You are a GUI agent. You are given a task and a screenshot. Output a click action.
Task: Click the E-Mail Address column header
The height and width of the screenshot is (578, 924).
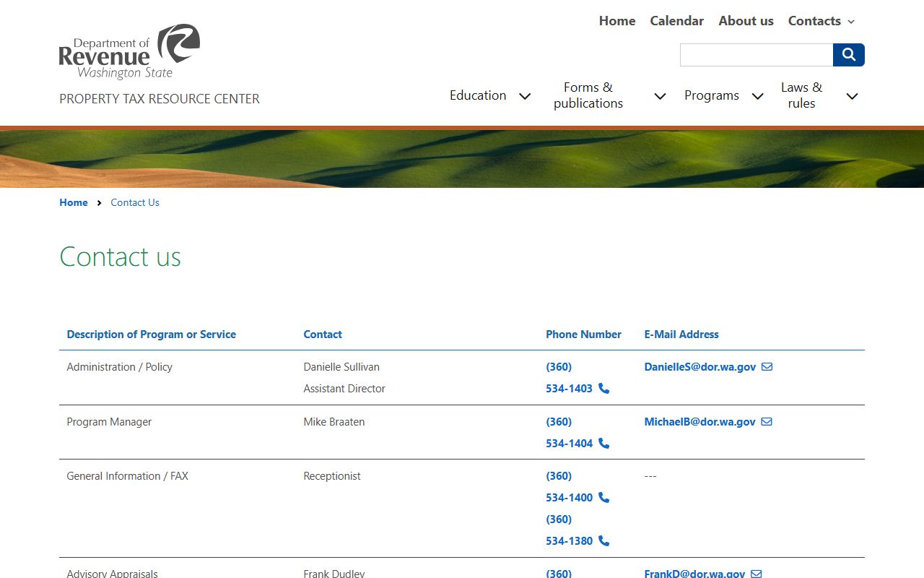pyautogui.click(x=681, y=335)
